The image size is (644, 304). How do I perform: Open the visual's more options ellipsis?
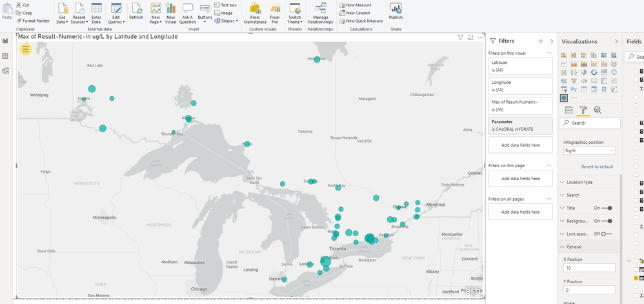(481, 37)
